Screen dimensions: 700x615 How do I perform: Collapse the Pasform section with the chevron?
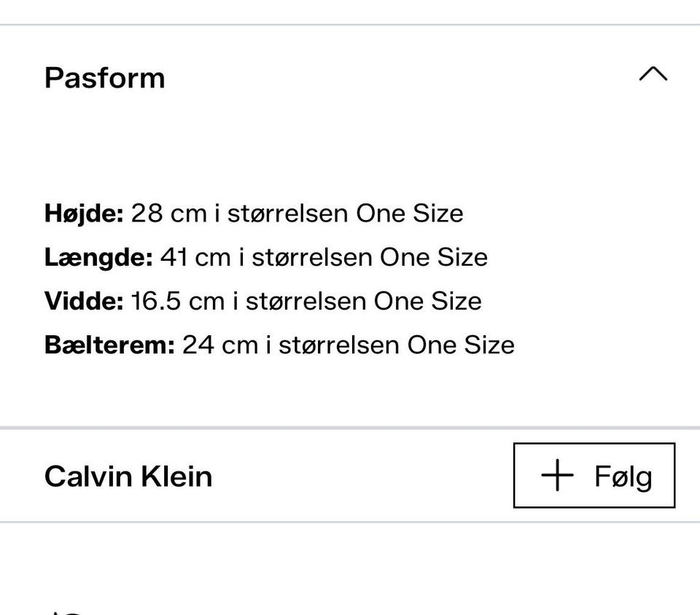pos(653,74)
